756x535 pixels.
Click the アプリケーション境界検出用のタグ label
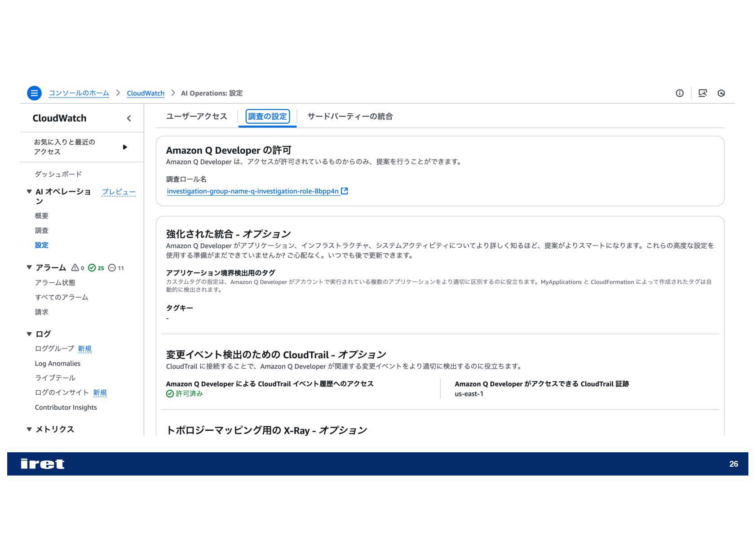221,273
